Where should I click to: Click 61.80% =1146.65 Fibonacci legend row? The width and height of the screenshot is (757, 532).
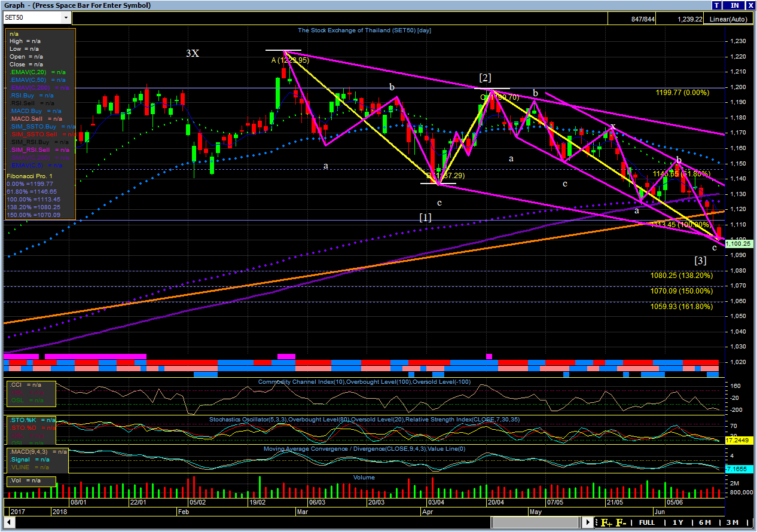32,191
